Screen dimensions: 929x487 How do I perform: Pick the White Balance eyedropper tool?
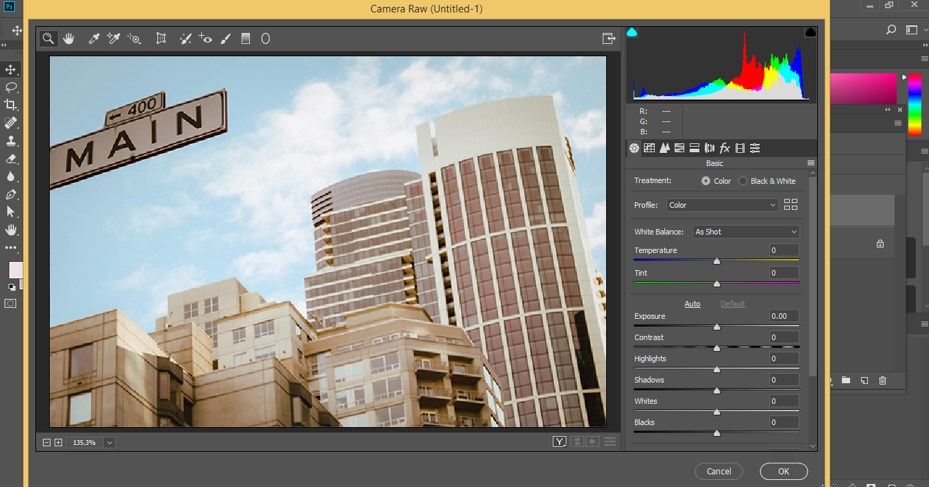94,39
